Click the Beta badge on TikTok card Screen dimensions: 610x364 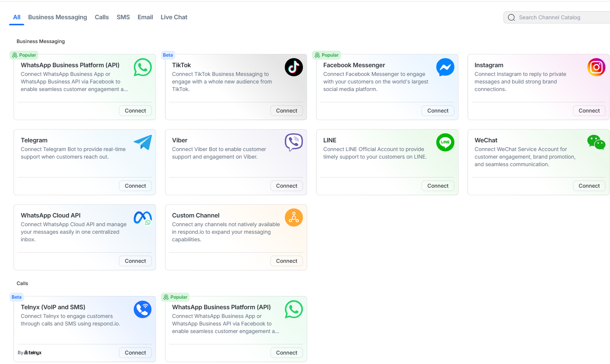point(168,55)
